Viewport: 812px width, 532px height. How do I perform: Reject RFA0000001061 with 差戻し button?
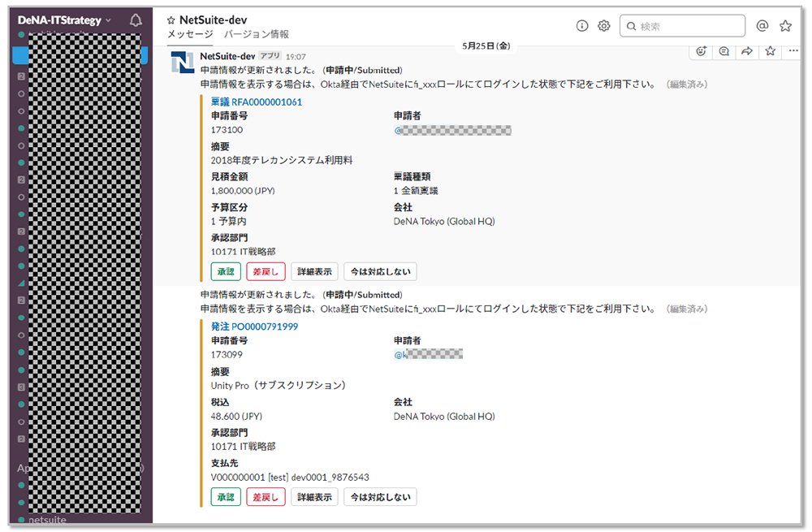[x=266, y=271]
